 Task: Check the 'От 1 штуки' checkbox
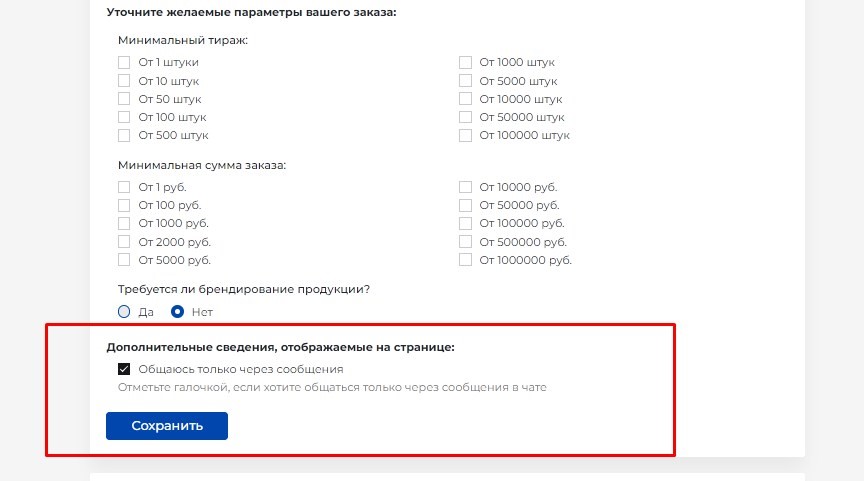click(124, 62)
